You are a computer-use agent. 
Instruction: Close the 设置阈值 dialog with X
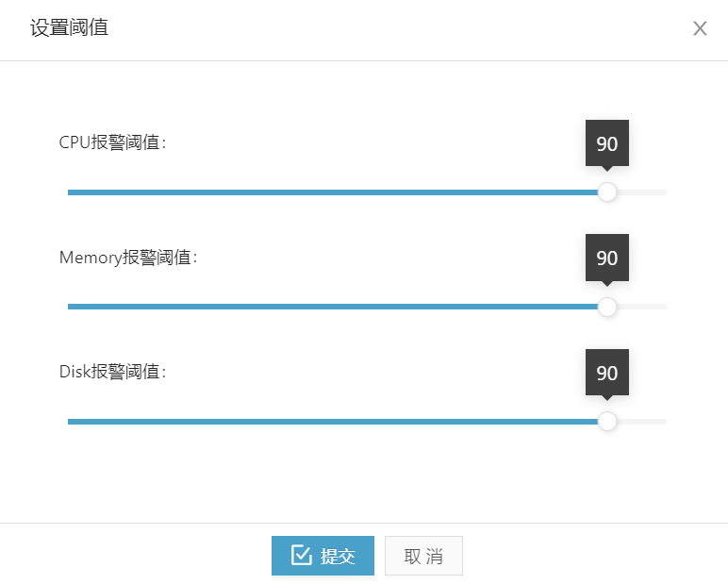[700, 28]
